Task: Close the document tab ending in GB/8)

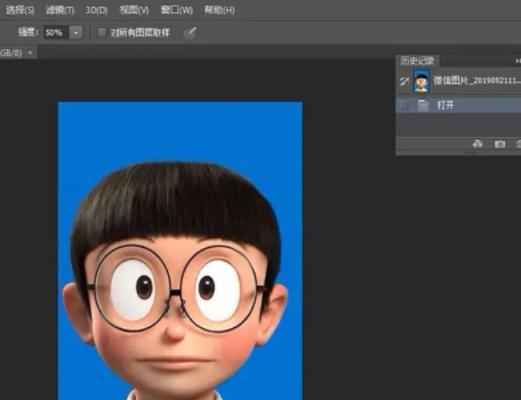Action: [x=30, y=53]
